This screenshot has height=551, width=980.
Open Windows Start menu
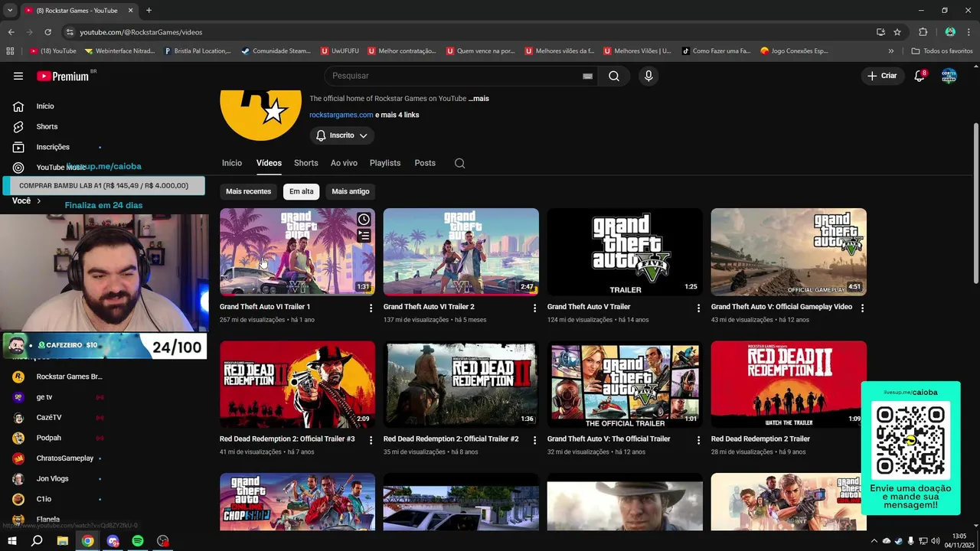coord(12,541)
